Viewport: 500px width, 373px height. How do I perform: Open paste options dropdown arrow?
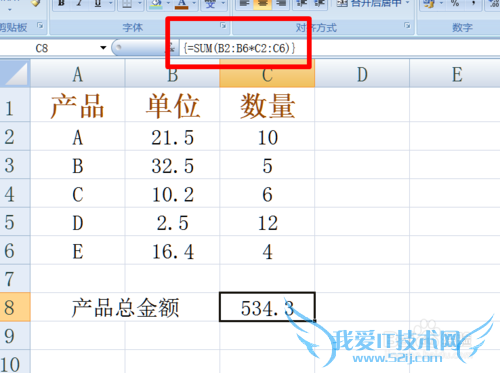(x=9, y=9)
